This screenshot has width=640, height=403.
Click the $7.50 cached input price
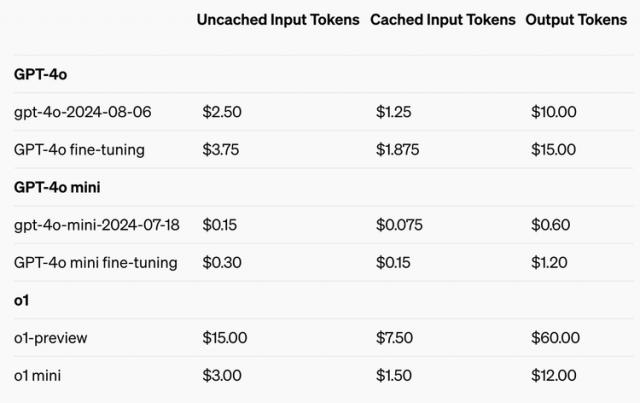pyautogui.click(x=395, y=338)
